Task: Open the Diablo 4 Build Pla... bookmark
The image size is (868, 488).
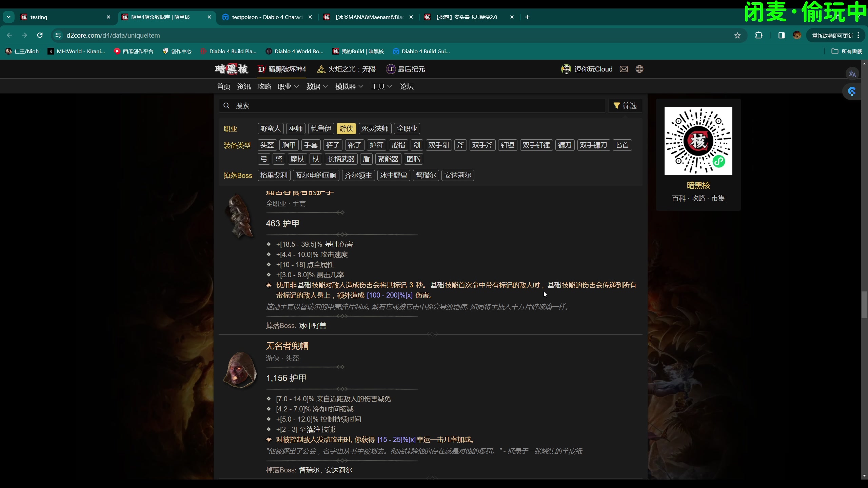Action: point(229,52)
